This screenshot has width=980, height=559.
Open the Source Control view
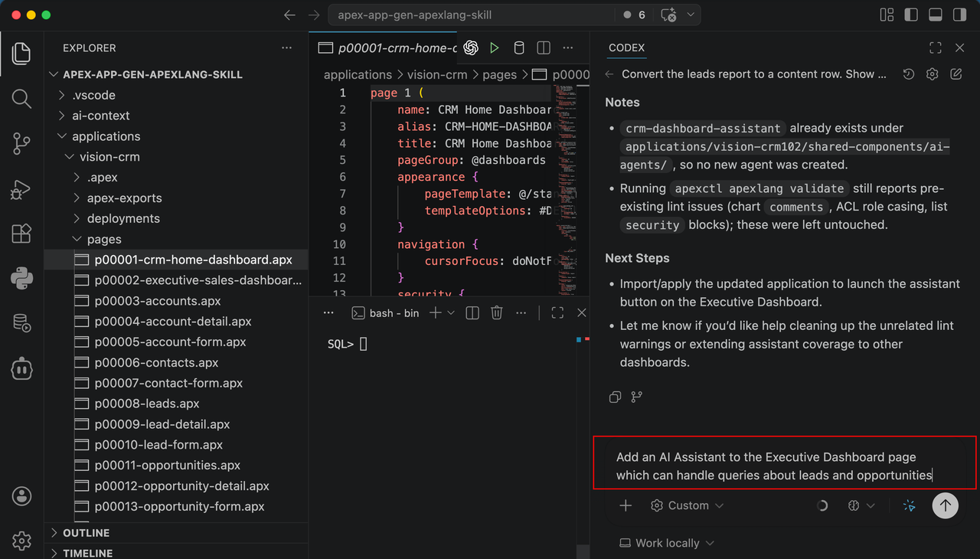tap(21, 143)
